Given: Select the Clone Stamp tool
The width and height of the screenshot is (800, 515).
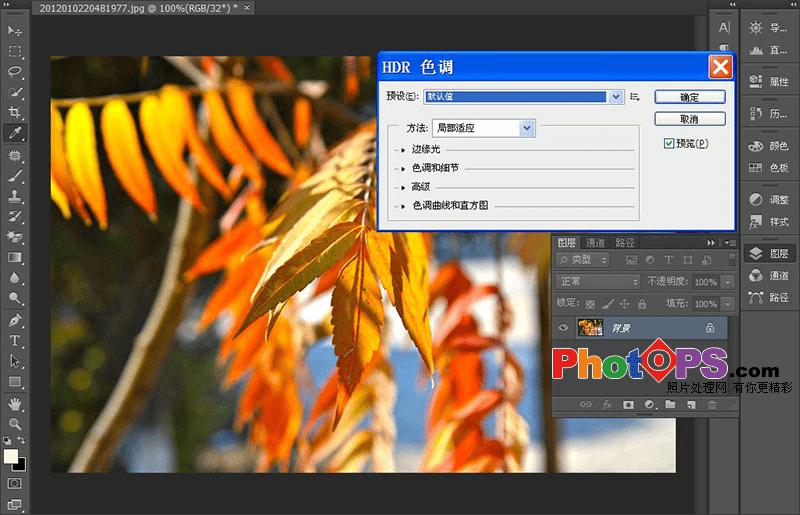Looking at the screenshot, I should point(15,196).
